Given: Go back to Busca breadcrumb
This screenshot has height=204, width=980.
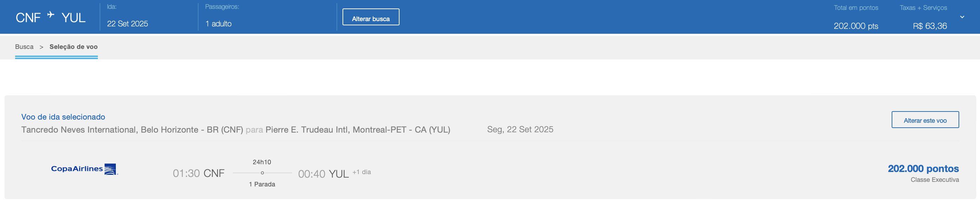Looking at the screenshot, I should pyautogui.click(x=24, y=47).
